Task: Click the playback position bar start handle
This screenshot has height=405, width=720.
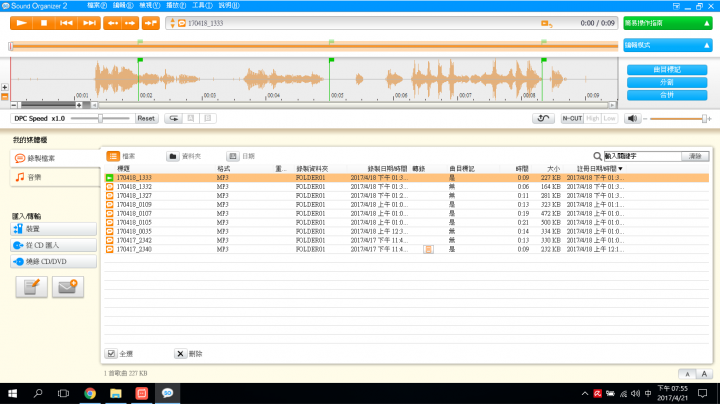Action: [11, 45]
